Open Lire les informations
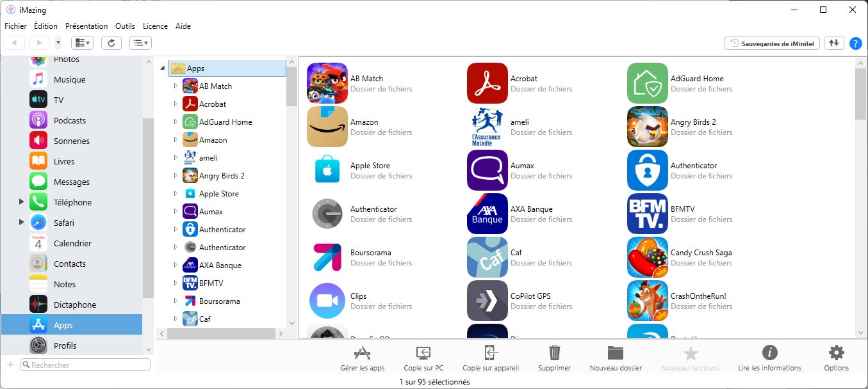The image size is (868, 389). click(769, 353)
